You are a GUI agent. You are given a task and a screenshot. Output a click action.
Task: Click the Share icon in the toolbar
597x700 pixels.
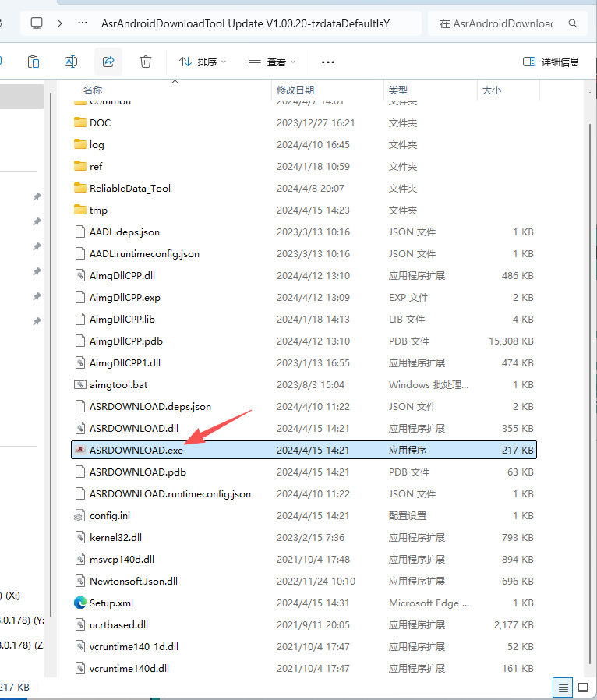(108, 62)
